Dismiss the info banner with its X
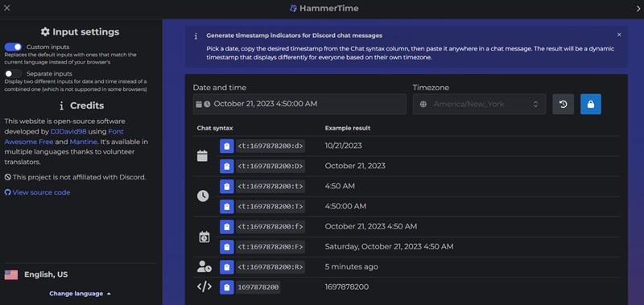 coord(619,35)
